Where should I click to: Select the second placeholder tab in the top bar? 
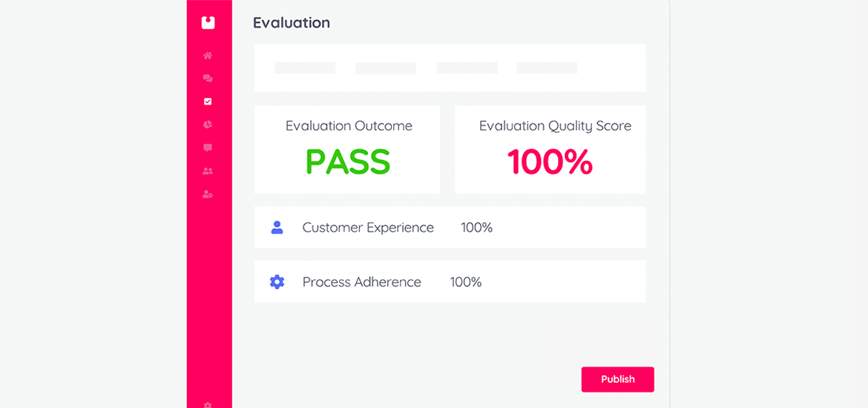click(x=386, y=68)
